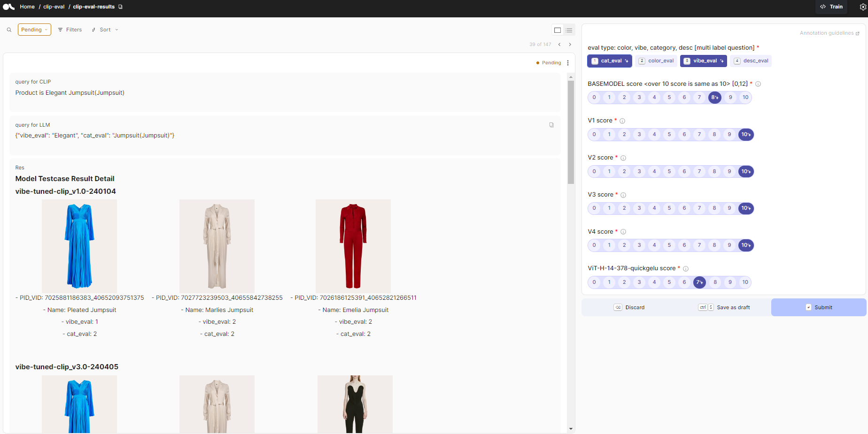Show info for V2 score question
The height and width of the screenshot is (434, 868).
coord(623,158)
